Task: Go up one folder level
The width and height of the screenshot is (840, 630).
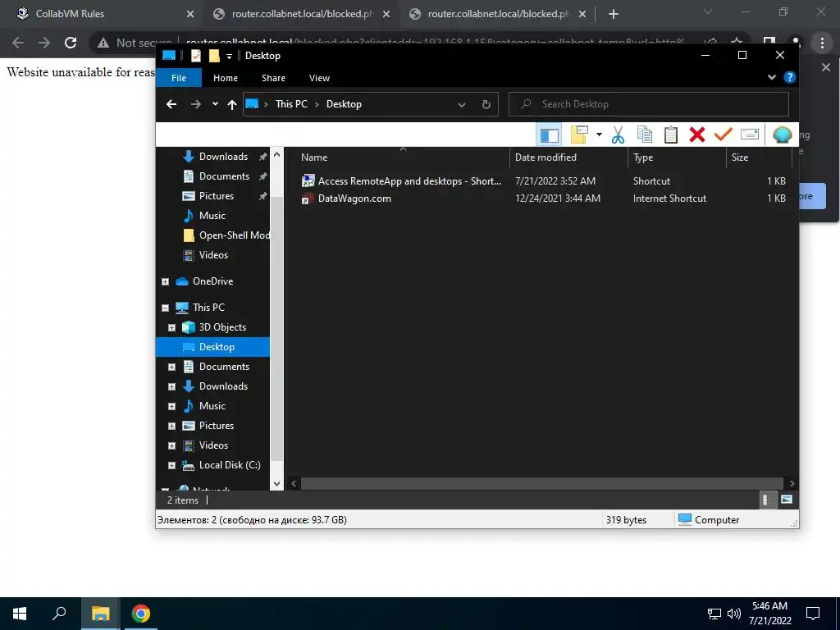Action: (x=232, y=104)
